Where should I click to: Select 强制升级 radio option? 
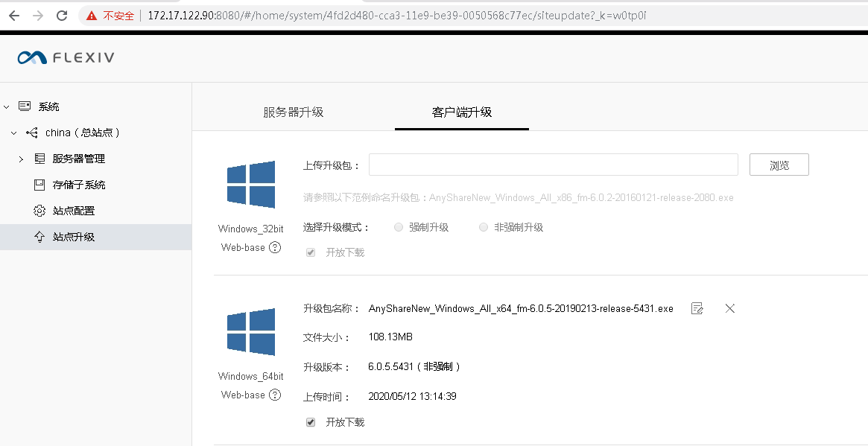tap(399, 227)
